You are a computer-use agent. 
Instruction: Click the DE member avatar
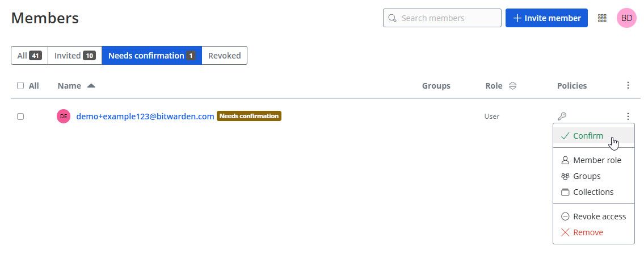[x=64, y=116]
